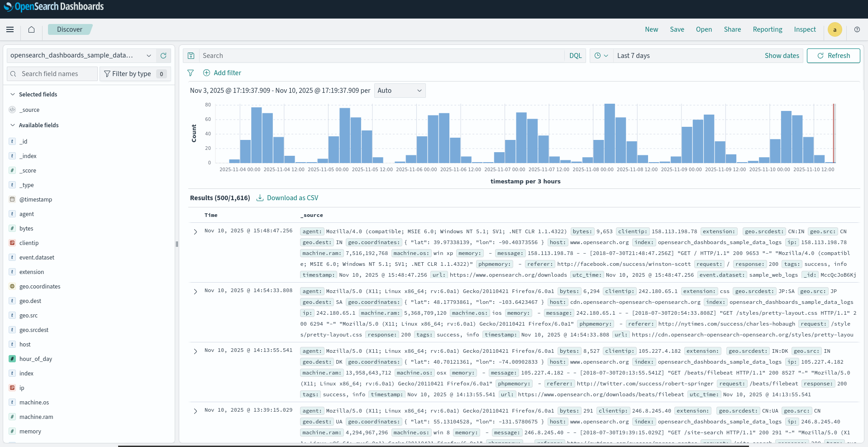Expand the 15:48:47.256 log row

click(x=196, y=231)
